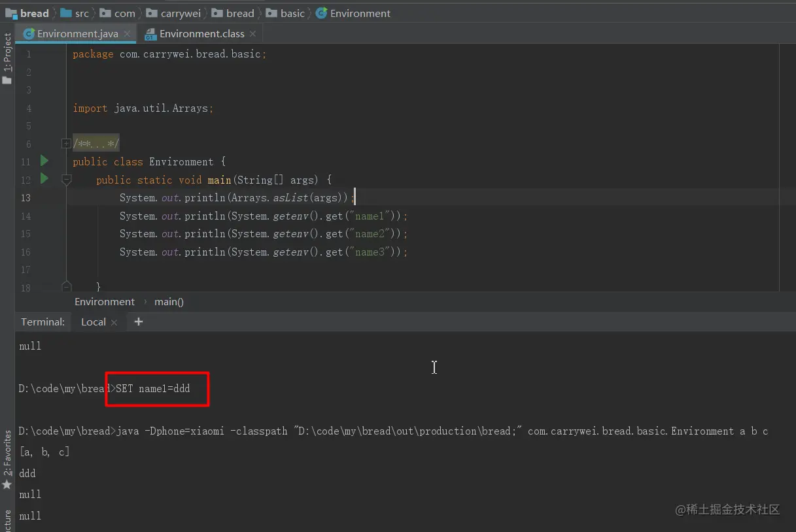Select the Local terminal tab
Screen dimensions: 796x532
point(93,322)
